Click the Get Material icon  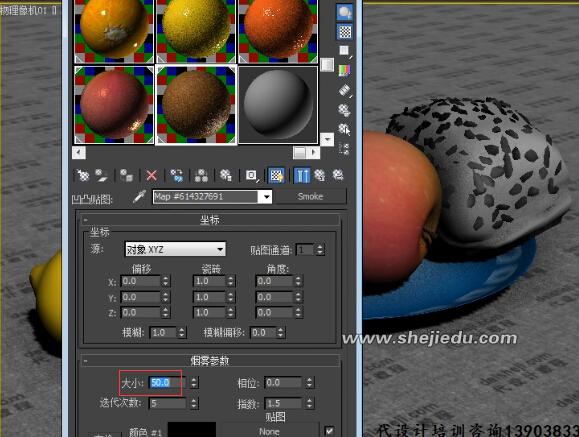(83, 175)
